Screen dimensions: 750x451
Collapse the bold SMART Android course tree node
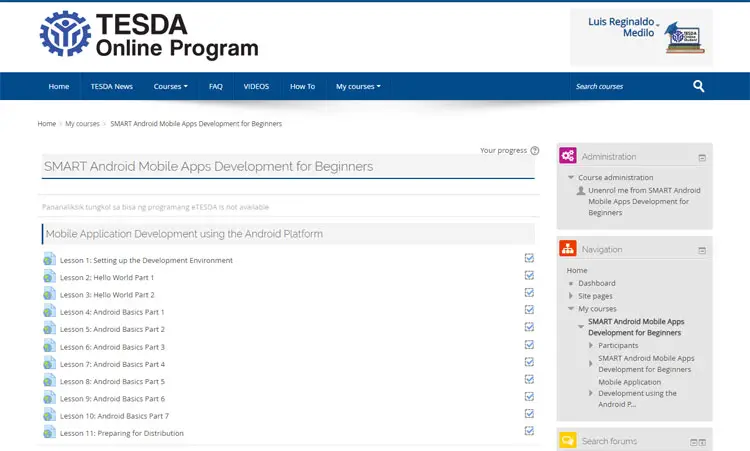581,327
